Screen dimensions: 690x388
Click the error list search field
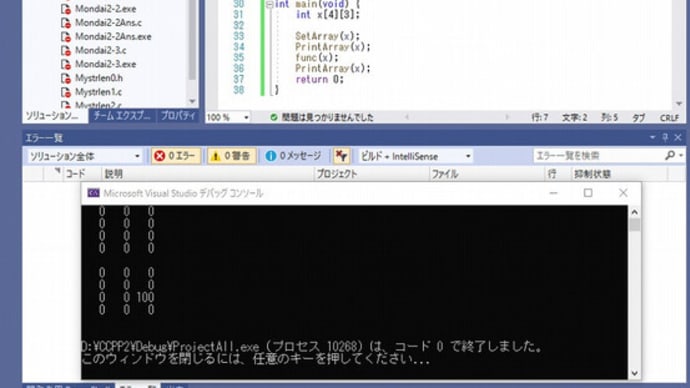pos(598,155)
